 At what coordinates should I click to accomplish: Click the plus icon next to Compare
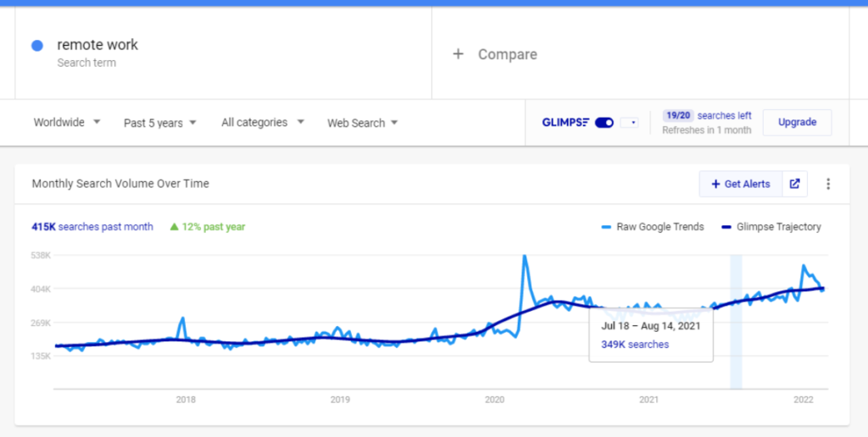[458, 53]
